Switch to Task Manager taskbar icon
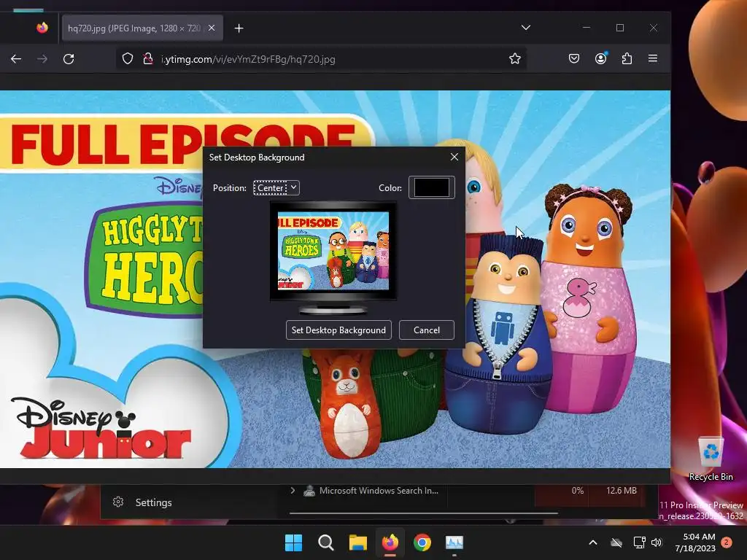This screenshot has height=560, width=747. 454,542
